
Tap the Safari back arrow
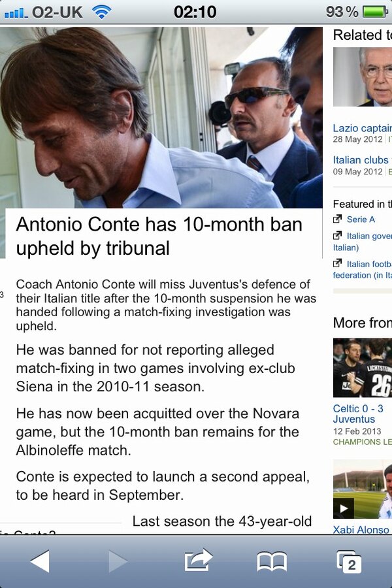click(x=40, y=561)
